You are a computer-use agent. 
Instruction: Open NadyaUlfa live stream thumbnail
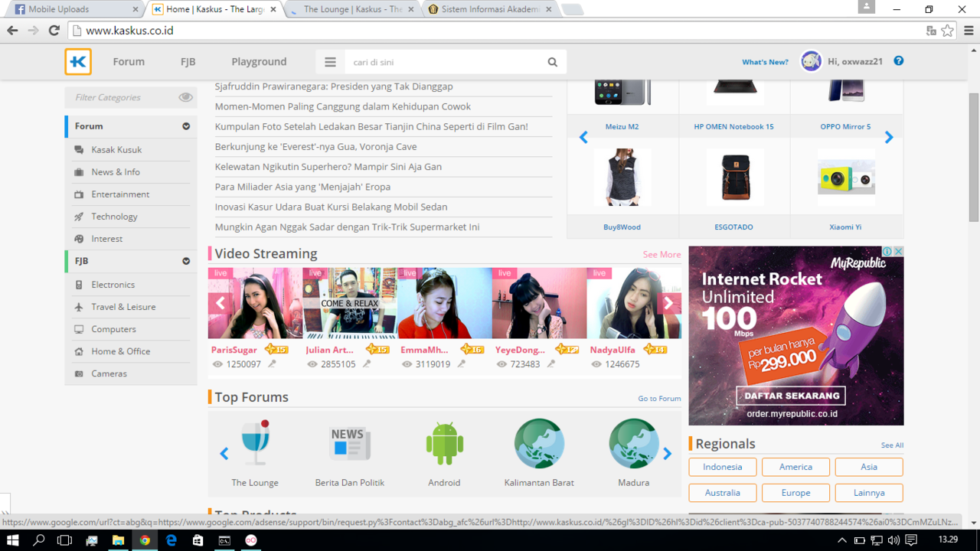pos(634,303)
